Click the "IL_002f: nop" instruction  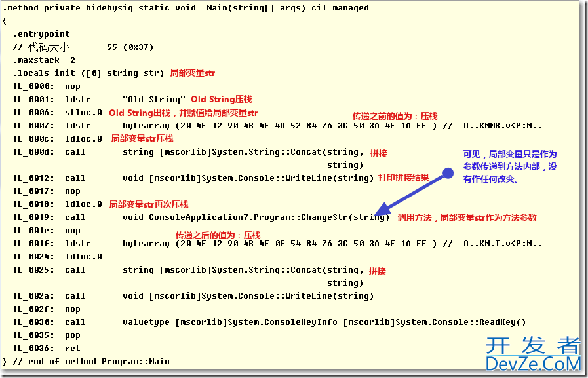click(x=47, y=309)
